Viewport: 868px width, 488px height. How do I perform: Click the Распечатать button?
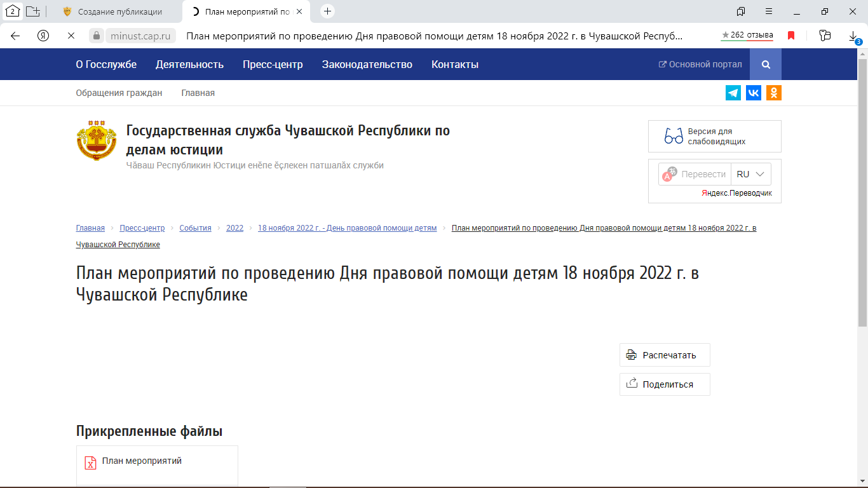coord(664,355)
